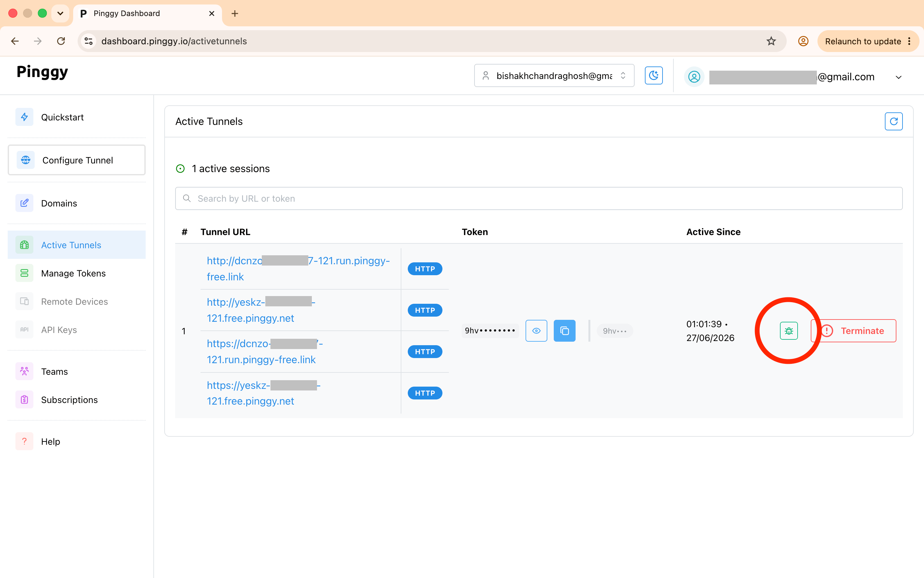The height and width of the screenshot is (578, 924).
Task: Click the HTTP badge of first tunnel URL
Action: pos(425,269)
